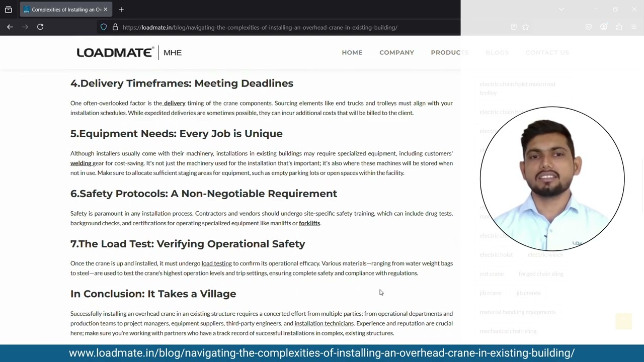Select the Complexities of Installing tab
Viewport: 644px width, 362px height.
pos(66,10)
